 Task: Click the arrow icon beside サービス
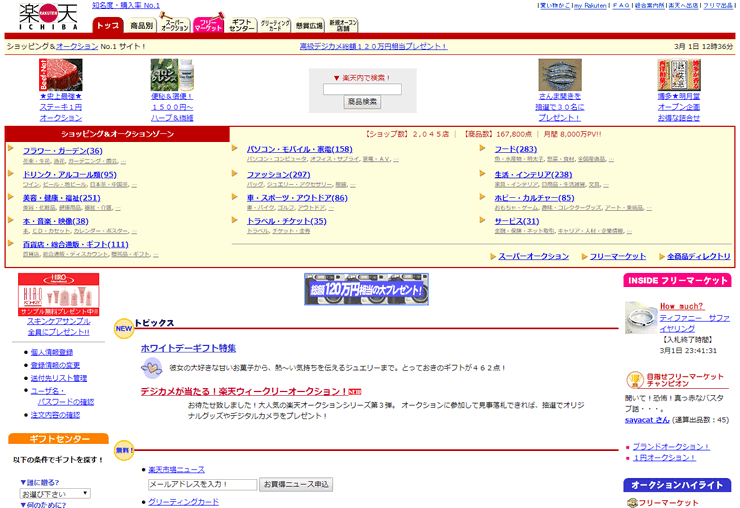pos(482,220)
